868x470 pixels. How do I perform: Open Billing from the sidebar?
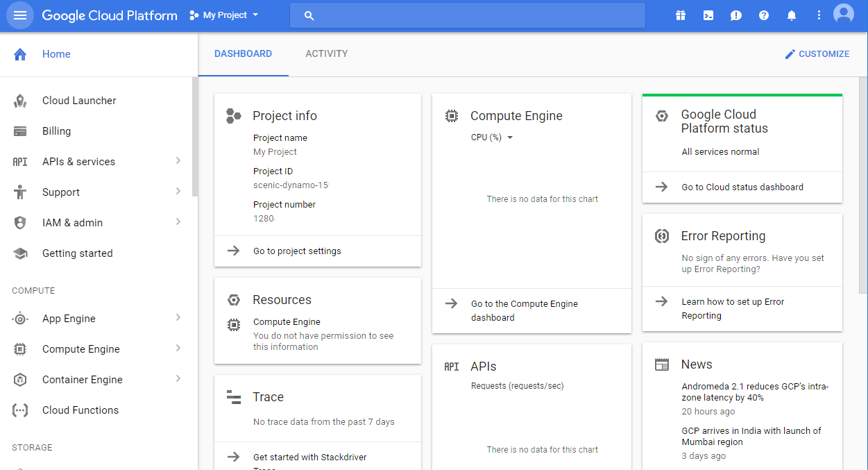(56, 131)
